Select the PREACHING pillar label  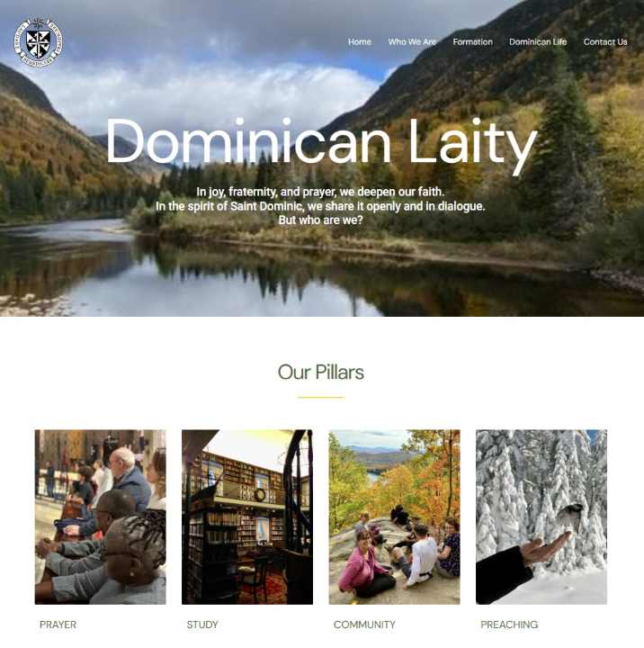point(509,625)
